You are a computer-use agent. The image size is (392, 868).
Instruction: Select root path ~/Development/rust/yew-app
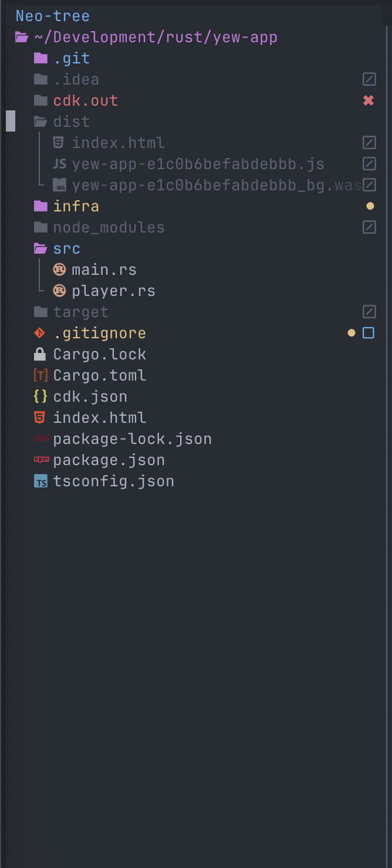pos(156,37)
